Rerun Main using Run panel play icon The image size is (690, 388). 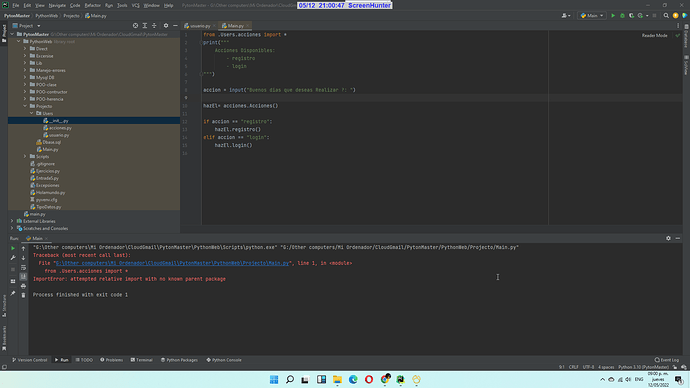point(13,249)
